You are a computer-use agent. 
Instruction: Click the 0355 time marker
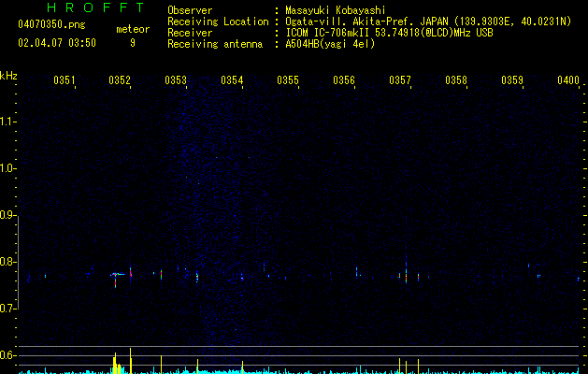(x=288, y=79)
